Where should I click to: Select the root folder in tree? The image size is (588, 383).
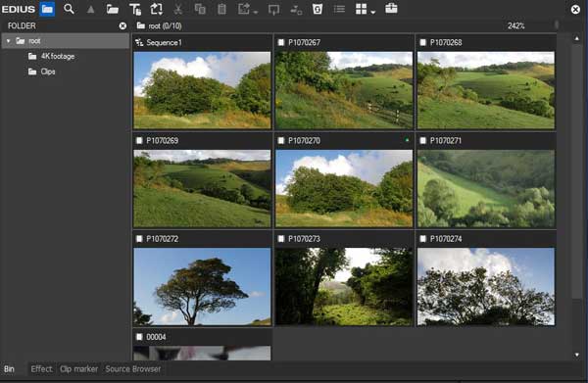point(66,41)
